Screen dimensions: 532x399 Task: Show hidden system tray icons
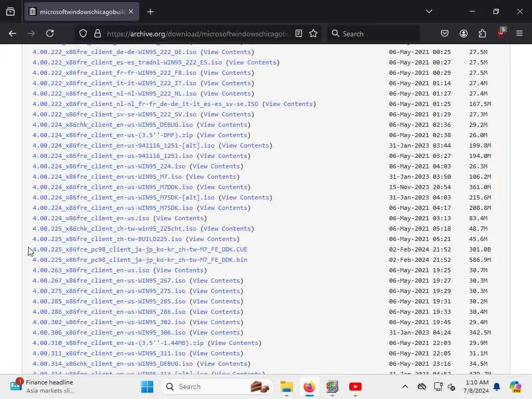(405, 387)
